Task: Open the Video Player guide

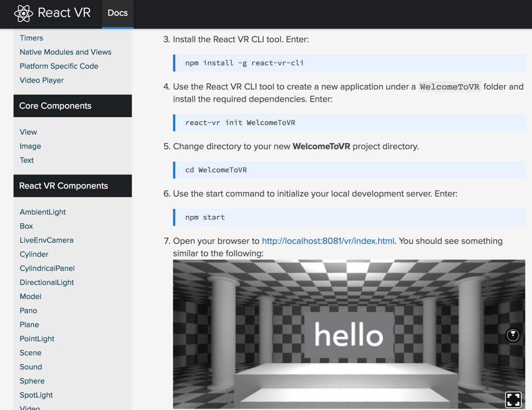Action: click(42, 80)
